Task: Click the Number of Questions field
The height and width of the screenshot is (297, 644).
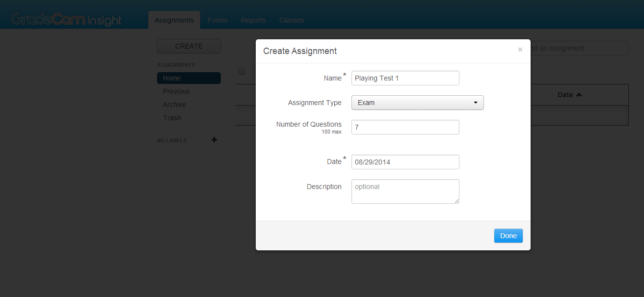Action: tap(405, 127)
